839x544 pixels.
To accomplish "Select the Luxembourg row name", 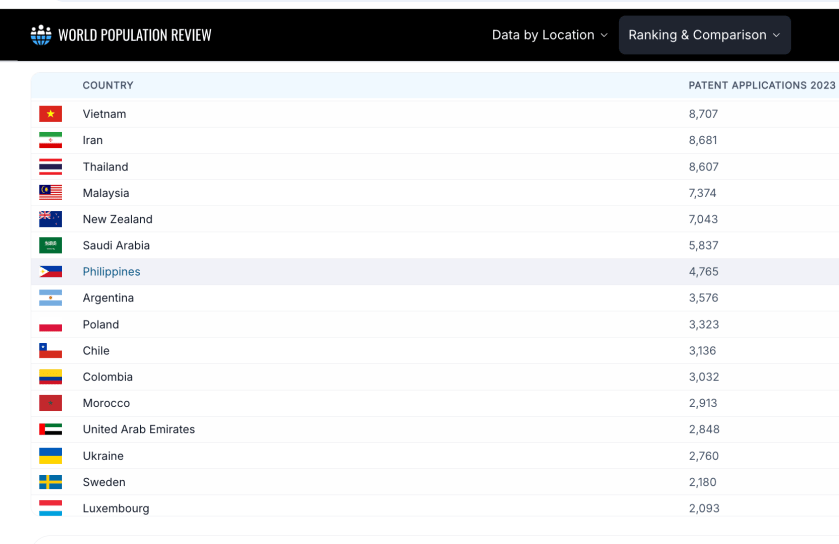I will click(x=116, y=508).
